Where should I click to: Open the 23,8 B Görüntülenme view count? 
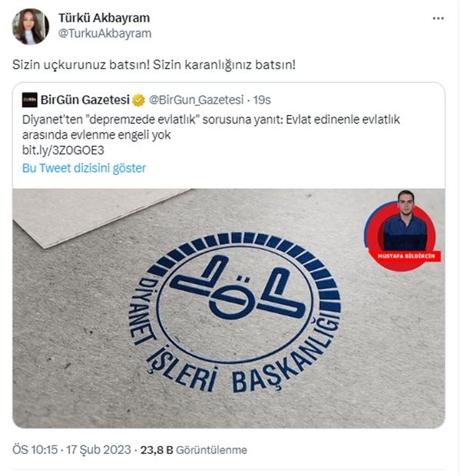click(x=194, y=450)
